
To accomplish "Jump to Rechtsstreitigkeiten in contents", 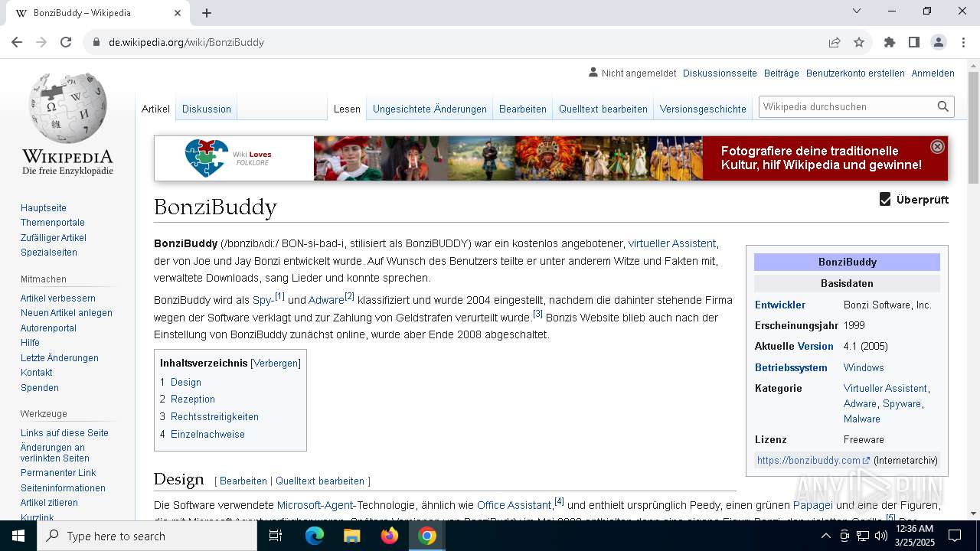I will click(x=214, y=417).
